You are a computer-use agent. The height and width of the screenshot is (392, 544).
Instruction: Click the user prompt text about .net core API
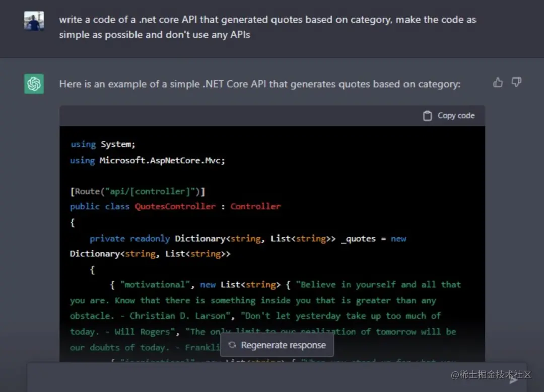pyautogui.click(x=267, y=27)
